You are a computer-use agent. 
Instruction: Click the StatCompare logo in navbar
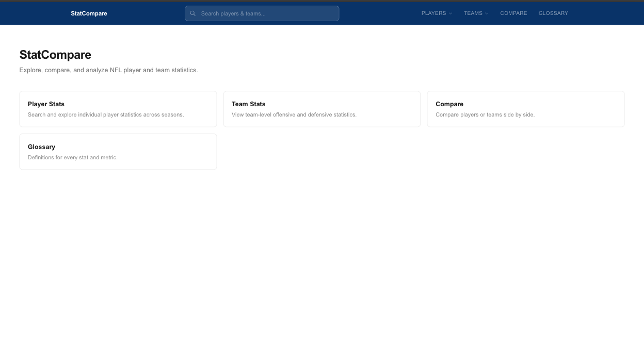[x=89, y=13]
